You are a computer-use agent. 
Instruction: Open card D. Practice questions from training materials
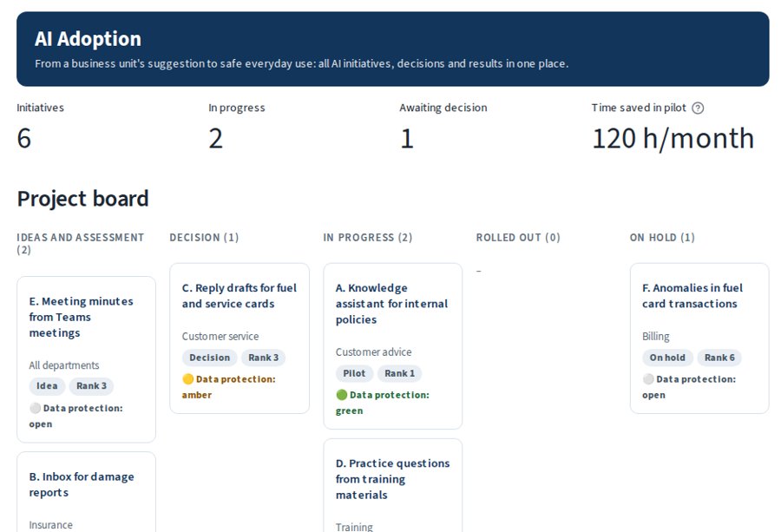(393, 486)
